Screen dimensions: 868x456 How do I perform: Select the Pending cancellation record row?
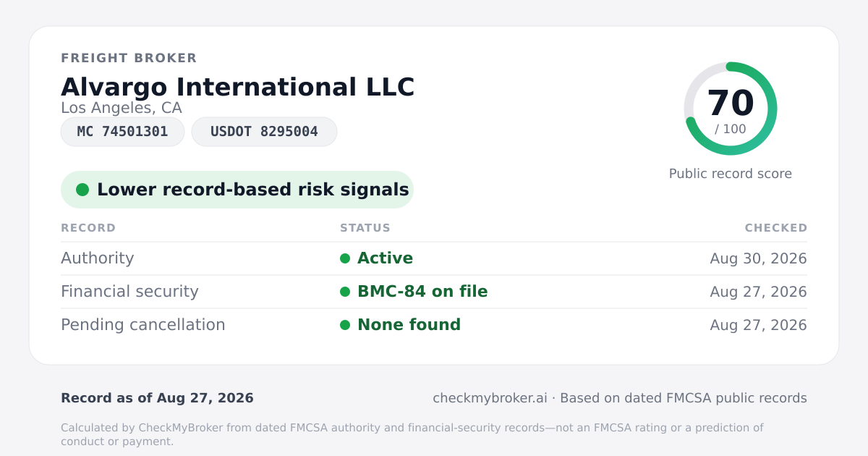434,325
